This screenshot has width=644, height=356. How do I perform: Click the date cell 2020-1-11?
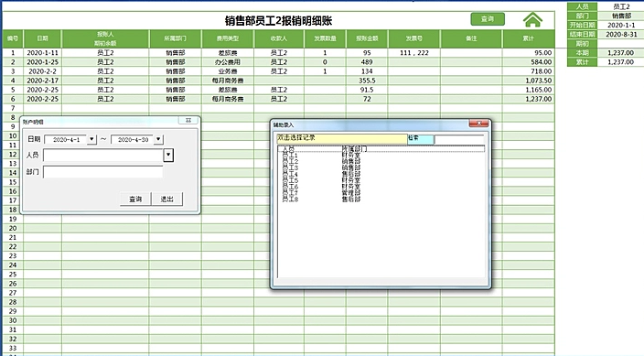tap(43, 53)
